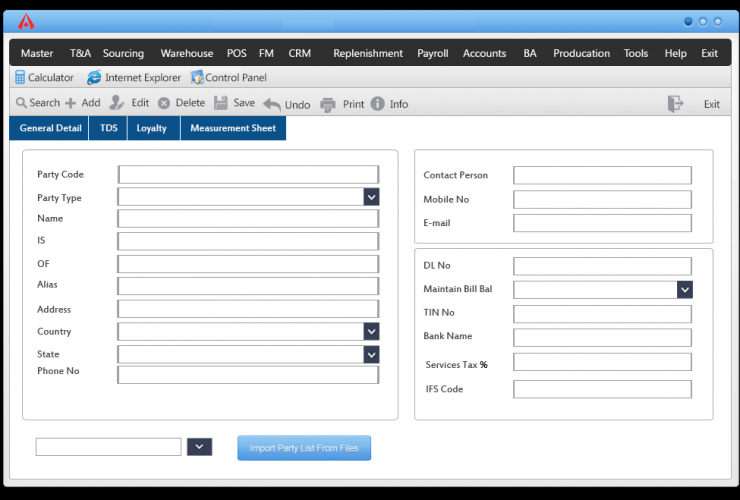Open the Payroll menu
The width and height of the screenshot is (740, 500).
pos(433,53)
